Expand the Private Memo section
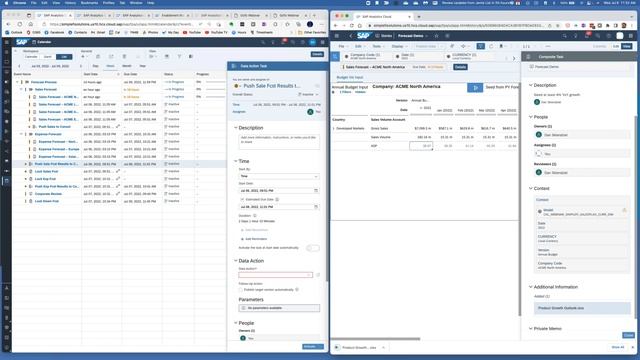 (x=531, y=329)
